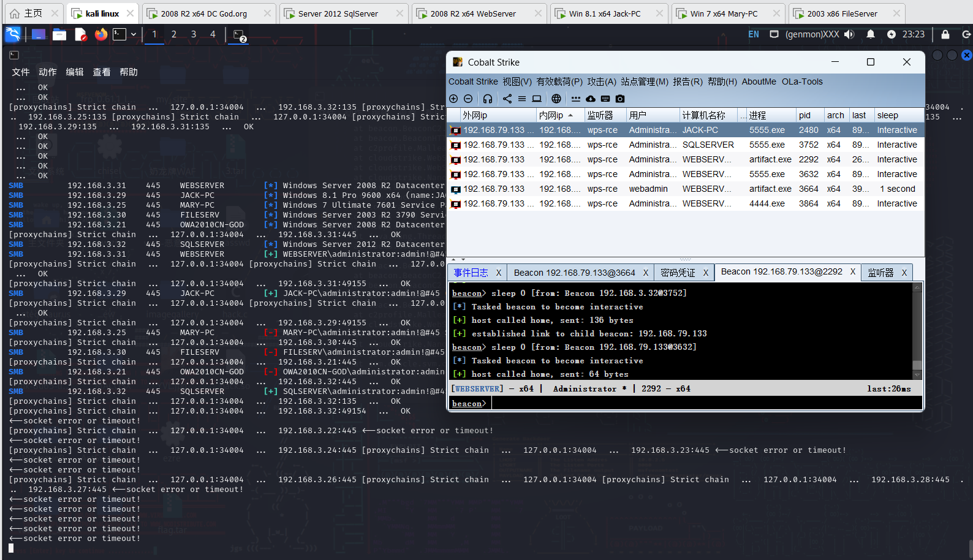973x560 pixels.
Task: Select the SQLSERVER beacon row
Action: pyautogui.click(x=685, y=145)
